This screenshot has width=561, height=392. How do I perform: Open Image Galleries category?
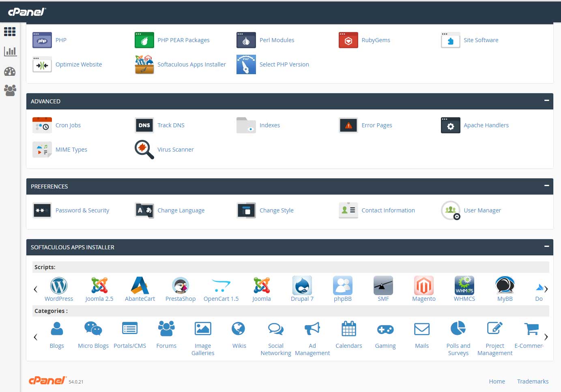pos(203,338)
